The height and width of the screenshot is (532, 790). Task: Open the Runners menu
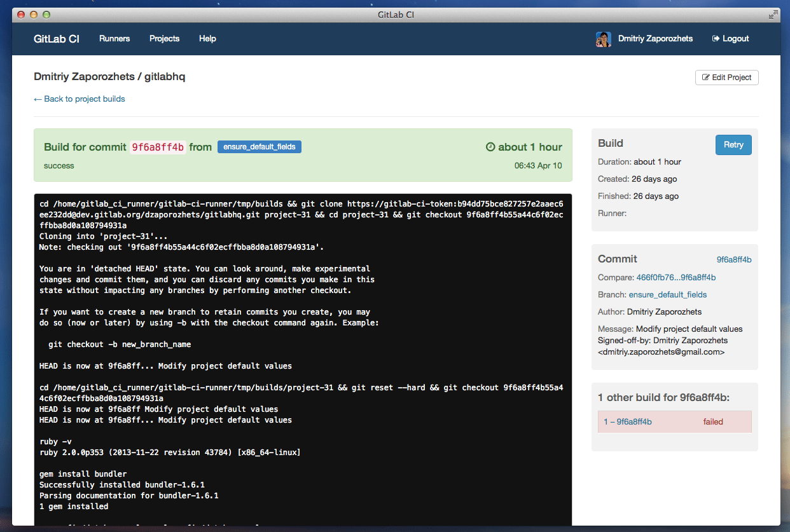[x=114, y=39]
